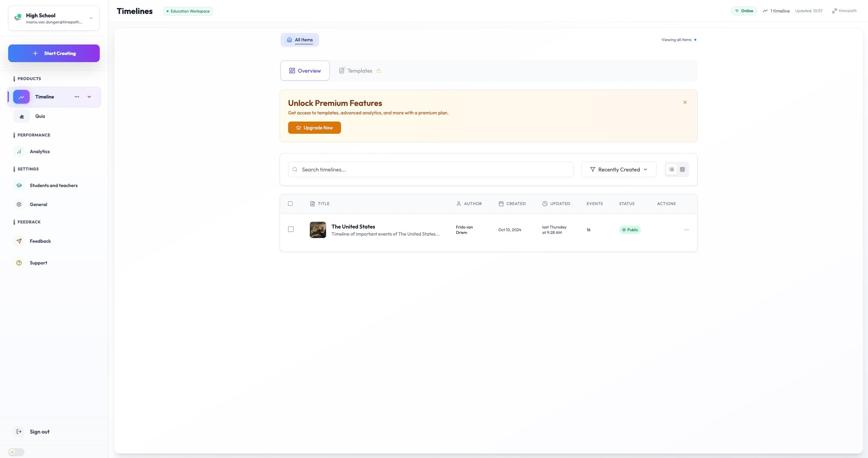The height and width of the screenshot is (458, 868).
Task: Sort by the AUTHOR column header
Action: point(469,204)
